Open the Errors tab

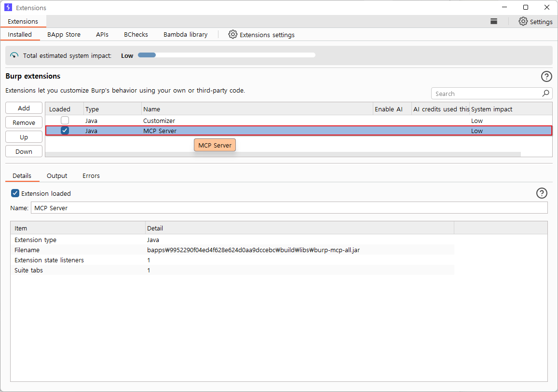pos(91,176)
